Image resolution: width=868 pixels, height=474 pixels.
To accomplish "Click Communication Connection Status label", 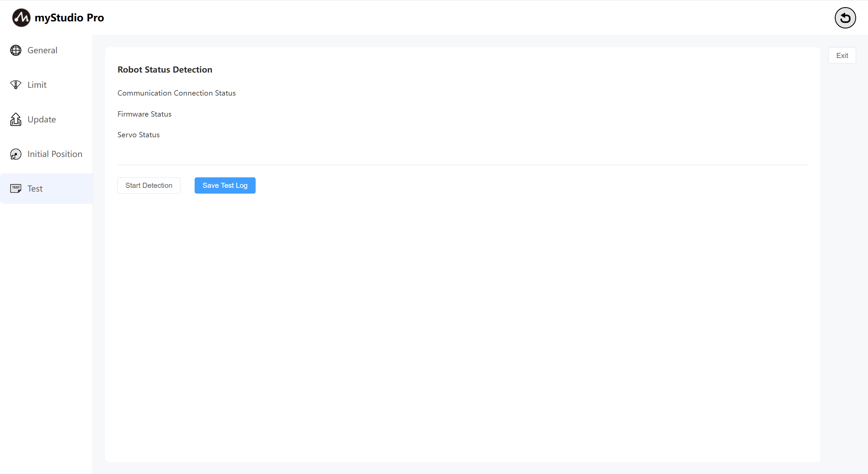I will (176, 93).
